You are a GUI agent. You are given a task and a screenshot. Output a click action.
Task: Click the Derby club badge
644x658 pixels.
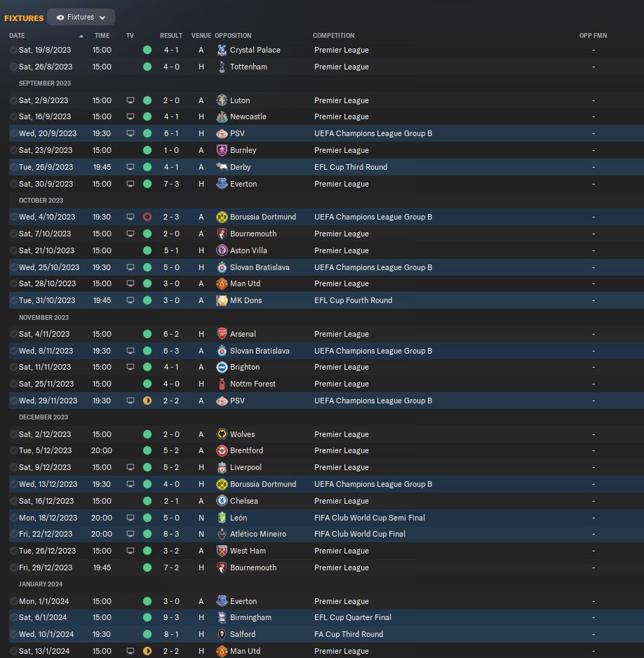point(222,167)
